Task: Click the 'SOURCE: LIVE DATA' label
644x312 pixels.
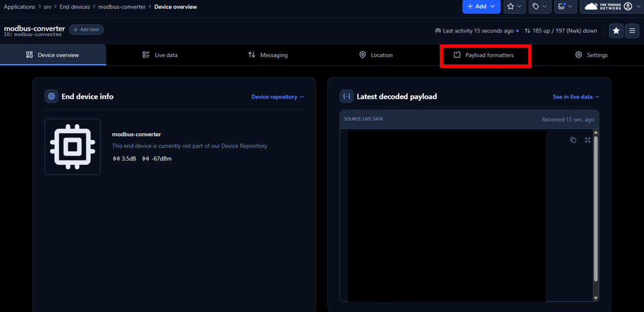Action: (x=363, y=119)
